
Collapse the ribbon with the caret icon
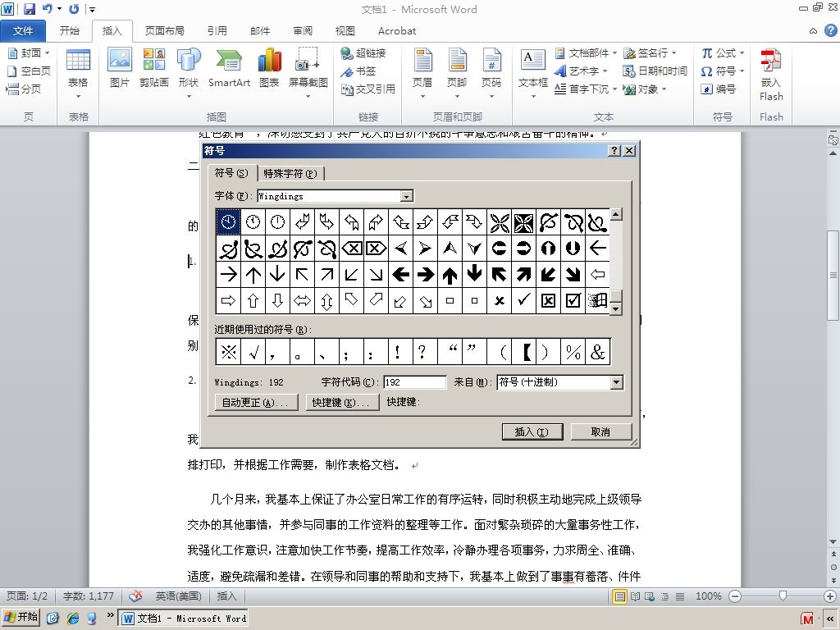[x=813, y=31]
